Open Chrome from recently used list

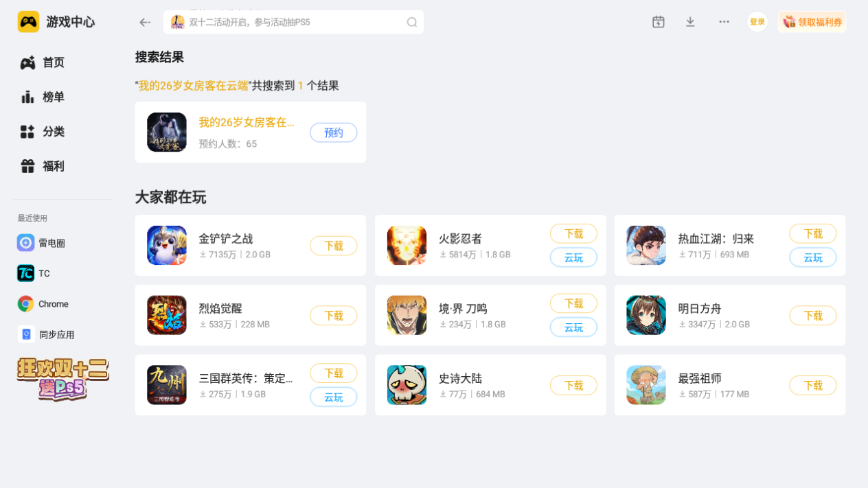pos(43,304)
